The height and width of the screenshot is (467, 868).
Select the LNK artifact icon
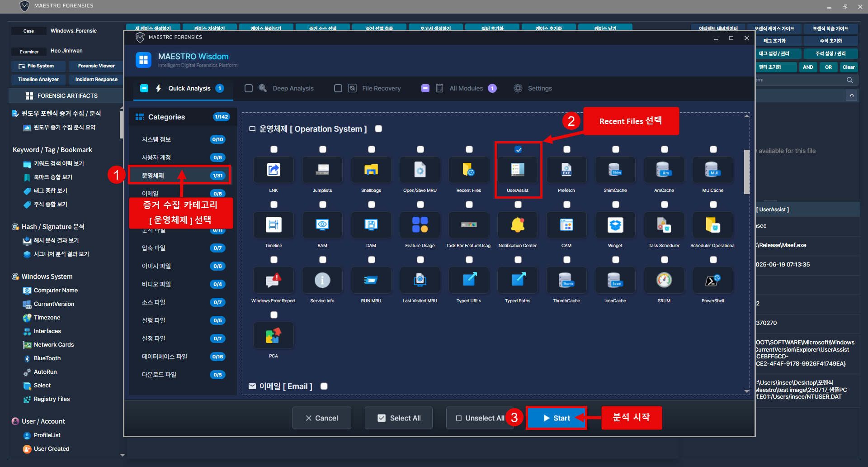click(274, 170)
